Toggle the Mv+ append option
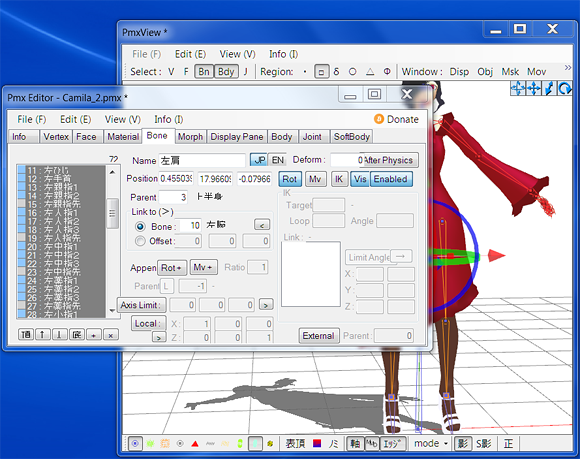The height and width of the screenshot is (459, 580). pyautogui.click(x=203, y=267)
